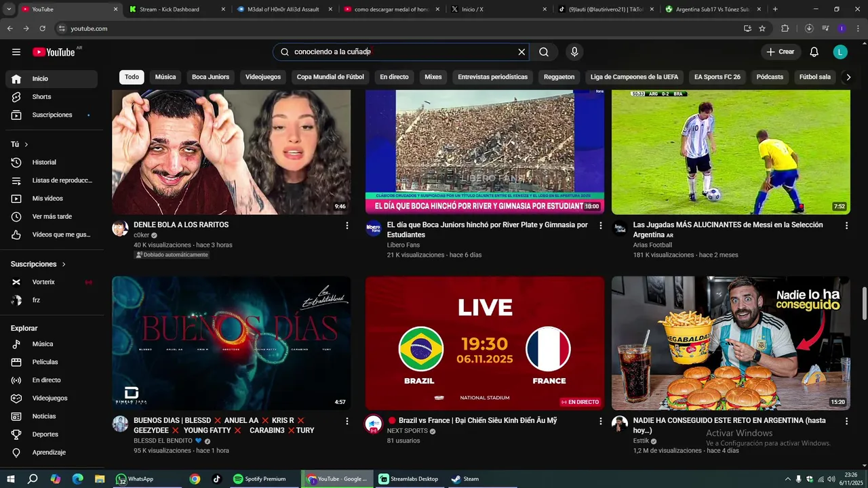Open Aprendizaje under Explorar
This screenshot has height=488, width=868.
pyautogui.click(x=52, y=453)
